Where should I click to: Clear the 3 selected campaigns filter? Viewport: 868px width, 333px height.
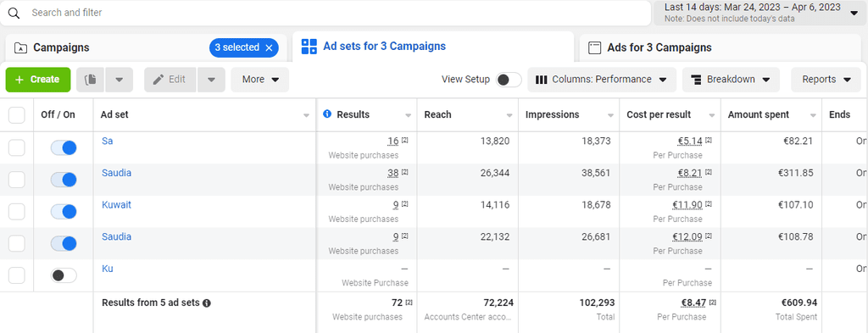click(x=269, y=47)
